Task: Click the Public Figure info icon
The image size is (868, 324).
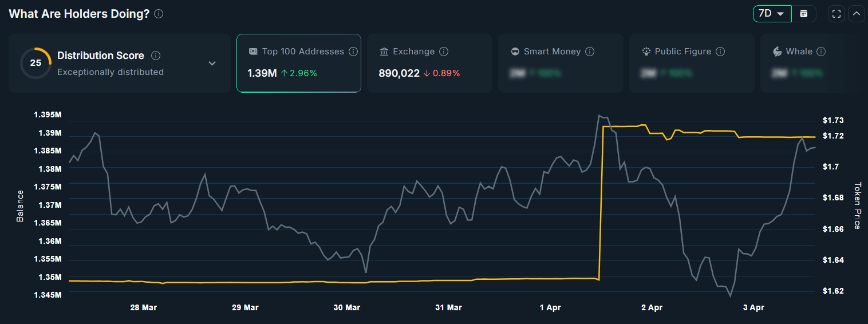Action: point(720,52)
